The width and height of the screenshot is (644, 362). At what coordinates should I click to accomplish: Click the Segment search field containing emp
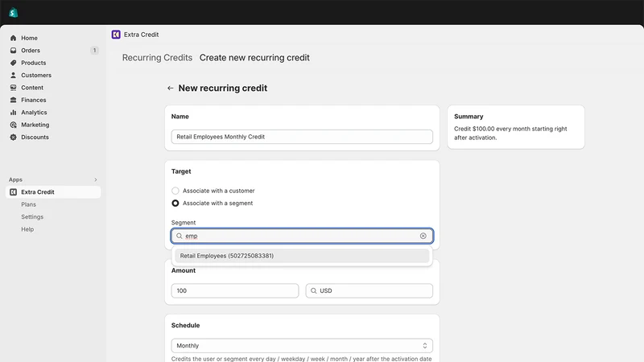click(302, 236)
